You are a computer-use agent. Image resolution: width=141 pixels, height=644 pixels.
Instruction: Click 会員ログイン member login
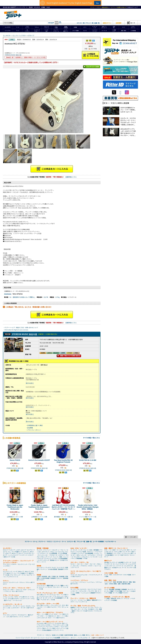point(107,23)
